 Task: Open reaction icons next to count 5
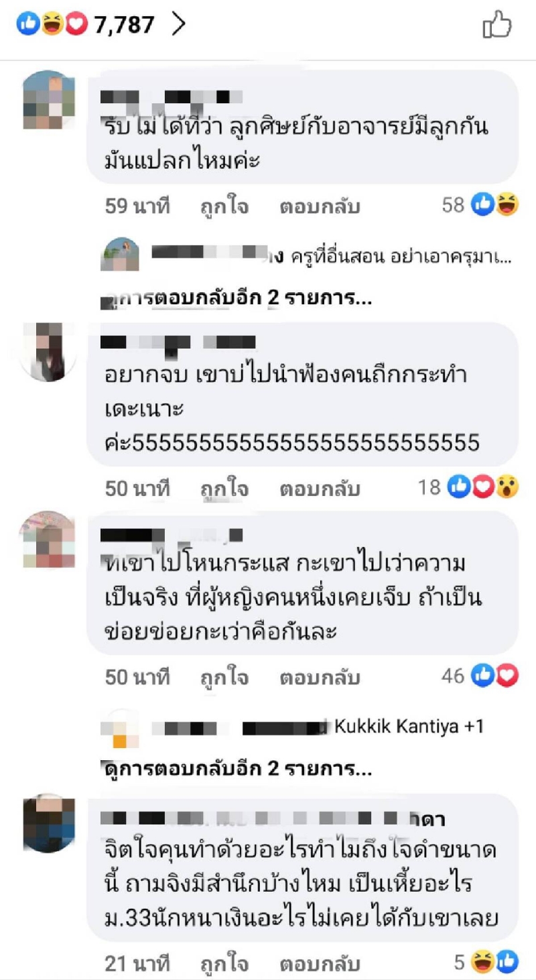(x=495, y=963)
